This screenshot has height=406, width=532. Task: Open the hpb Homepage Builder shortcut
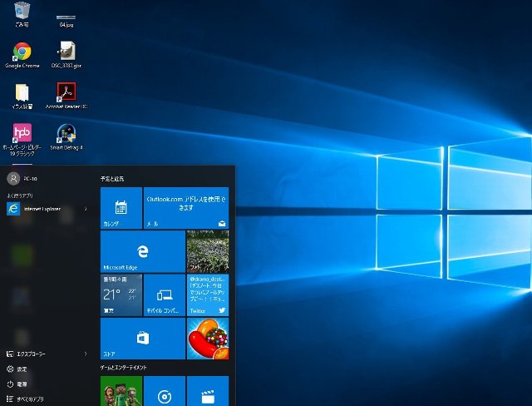[x=22, y=134]
